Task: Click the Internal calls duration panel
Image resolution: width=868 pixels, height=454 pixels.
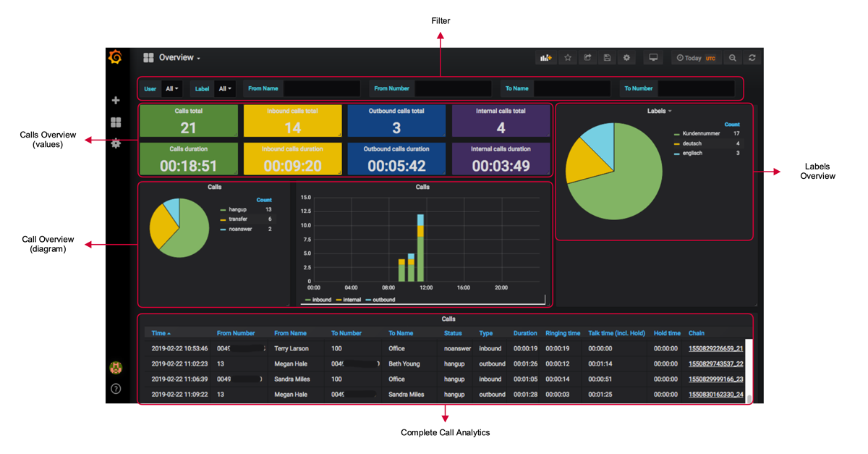Action: [x=501, y=159]
